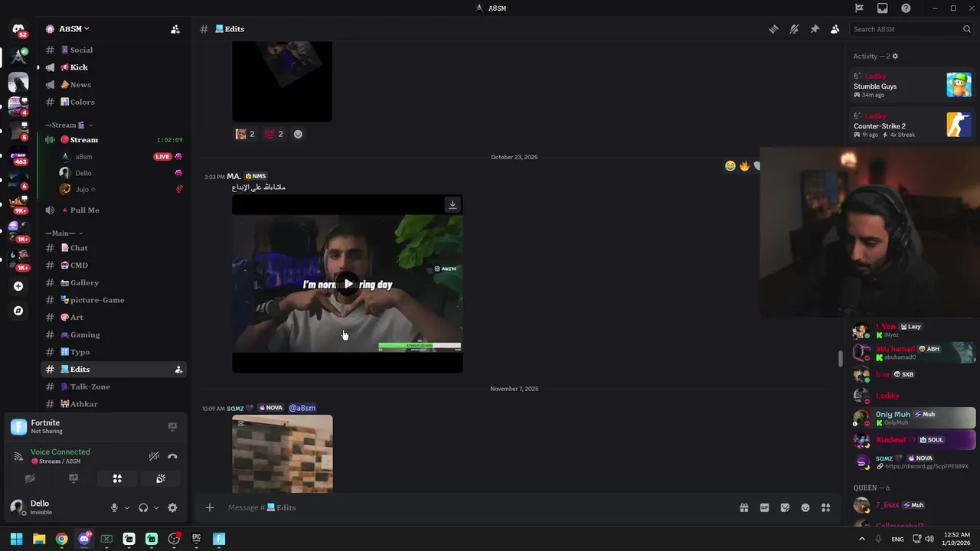Collapse the Stream category
This screenshot has width=980, height=551.
click(69, 125)
